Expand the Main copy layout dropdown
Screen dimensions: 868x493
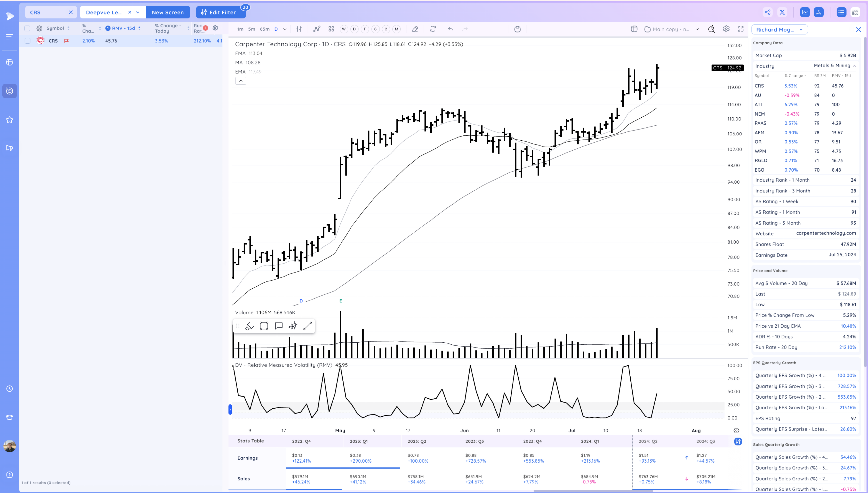click(697, 29)
